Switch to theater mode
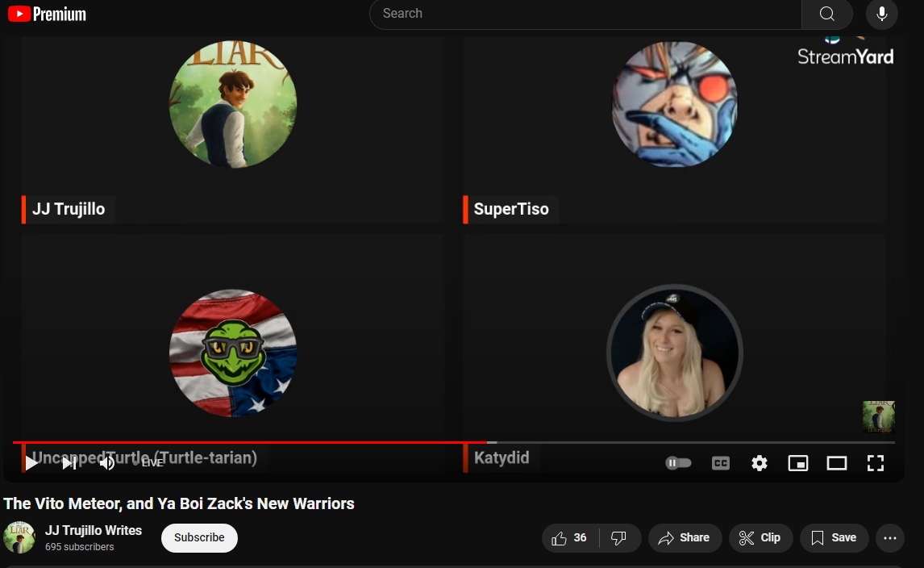Image resolution: width=924 pixels, height=568 pixels. click(837, 463)
